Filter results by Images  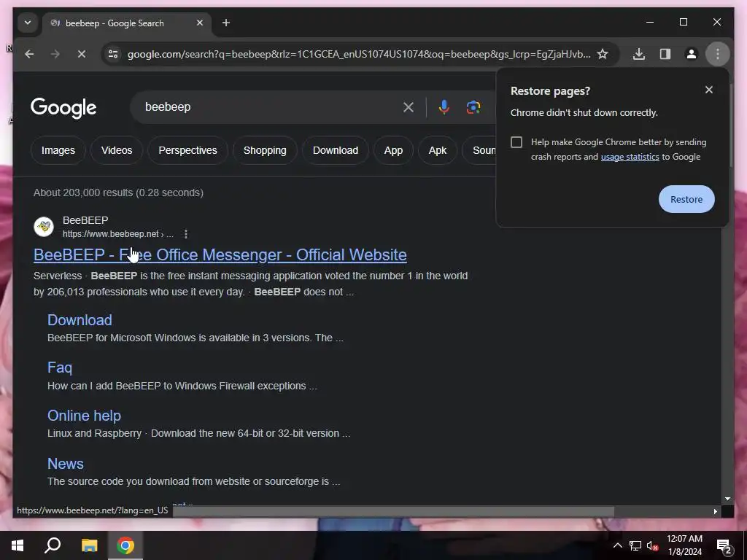58,150
